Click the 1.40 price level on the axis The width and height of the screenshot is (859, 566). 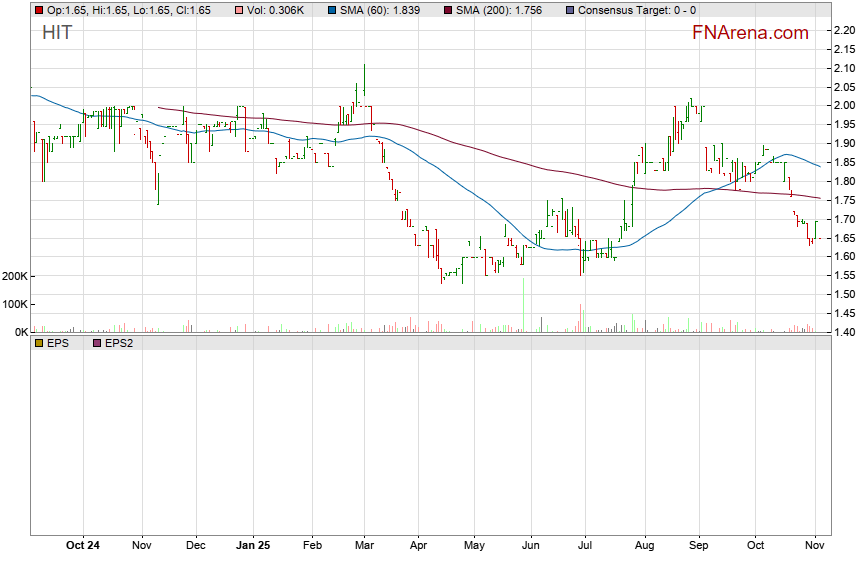(843, 332)
